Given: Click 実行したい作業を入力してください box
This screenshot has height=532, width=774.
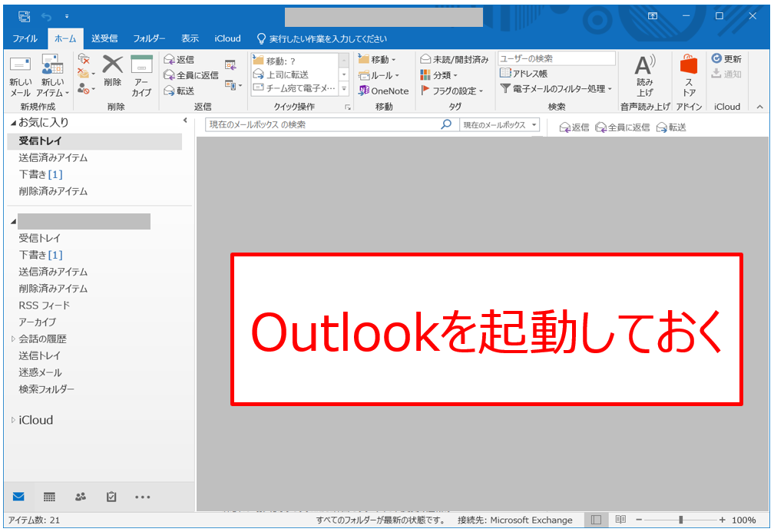Looking at the screenshot, I should (322, 38).
